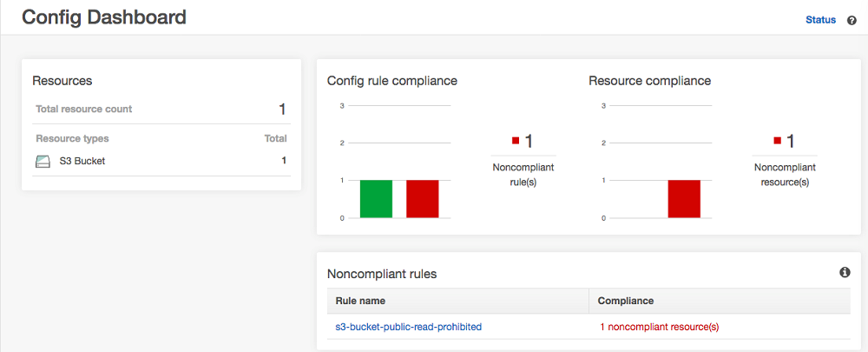This screenshot has width=868, height=352.
Task: Open the Noncompliant rules info icon
Action: [x=845, y=273]
